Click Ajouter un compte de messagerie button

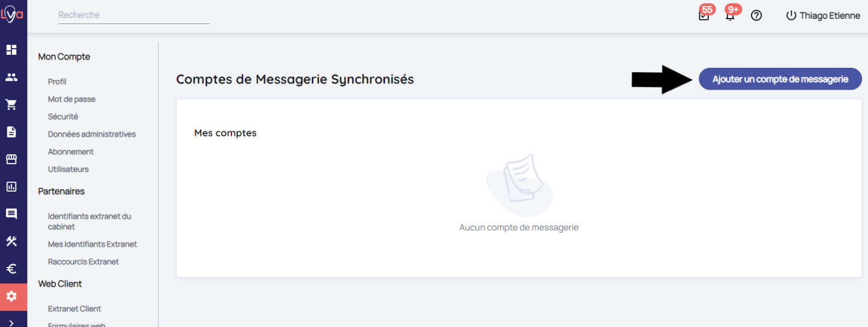point(780,79)
